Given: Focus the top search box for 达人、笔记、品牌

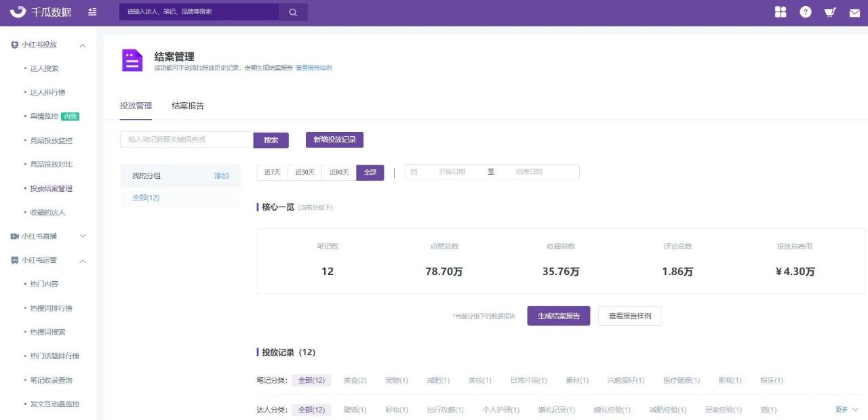Looking at the screenshot, I should 199,12.
